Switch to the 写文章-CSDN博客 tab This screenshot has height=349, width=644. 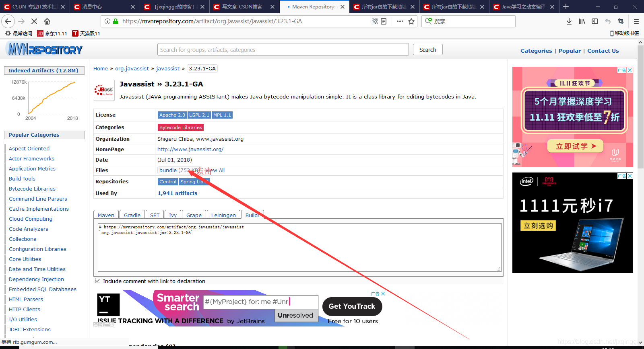pos(244,7)
